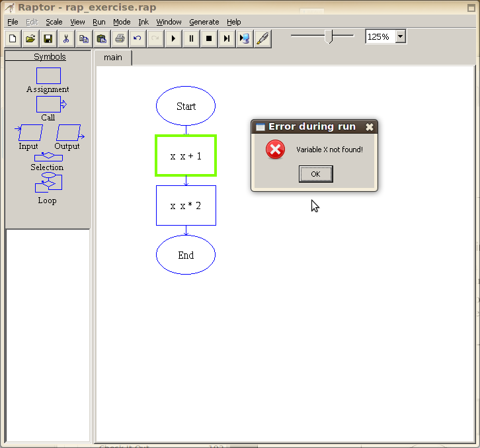This screenshot has width=480, height=448.
Task: Open the Run menu
Action: (x=99, y=22)
